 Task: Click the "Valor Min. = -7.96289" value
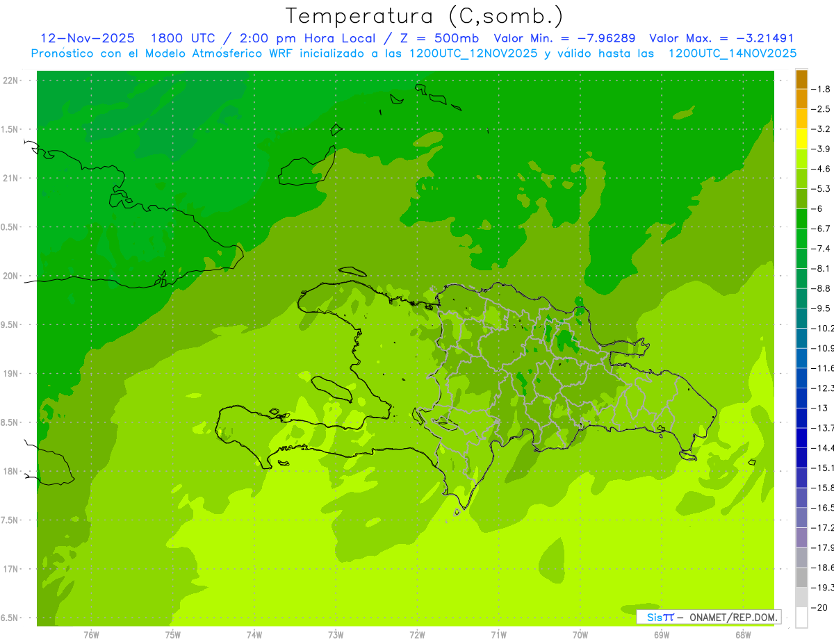point(564,38)
